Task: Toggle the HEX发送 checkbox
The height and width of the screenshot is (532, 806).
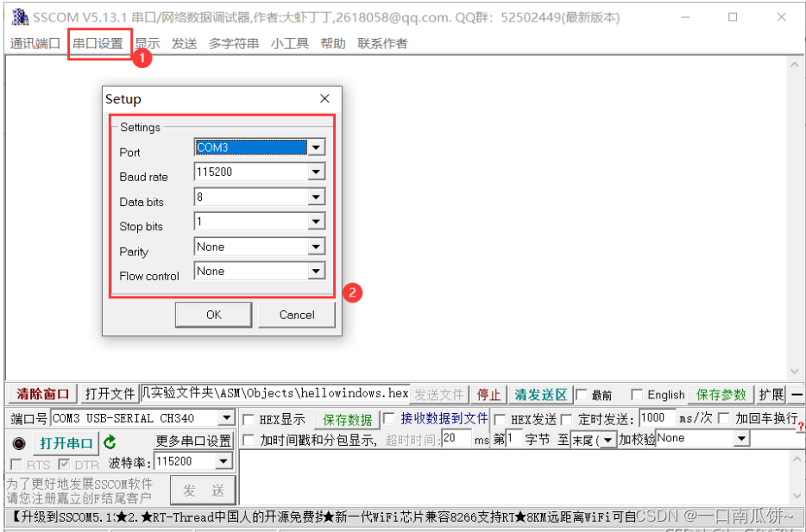Action: (x=500, y=420)
